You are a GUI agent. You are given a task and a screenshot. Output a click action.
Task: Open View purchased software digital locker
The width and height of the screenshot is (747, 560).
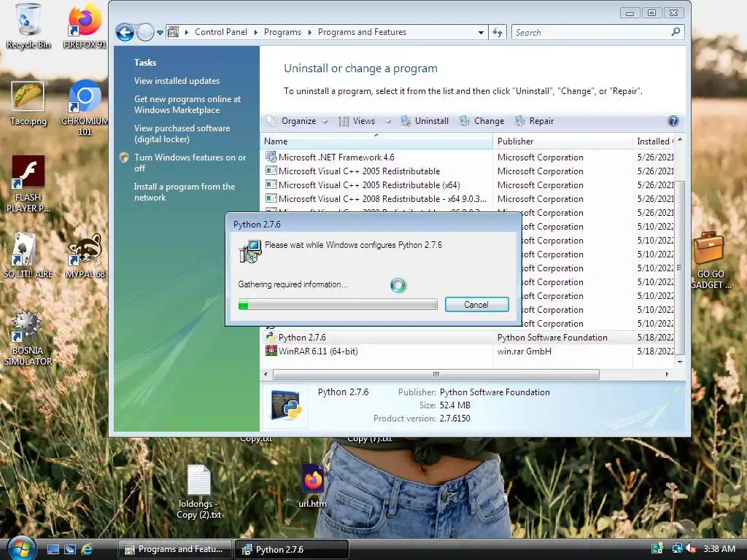(182, 134)
